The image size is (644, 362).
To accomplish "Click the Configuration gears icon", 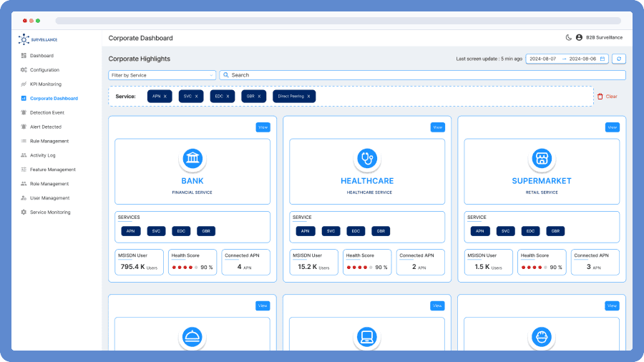I will pos(24,70).
